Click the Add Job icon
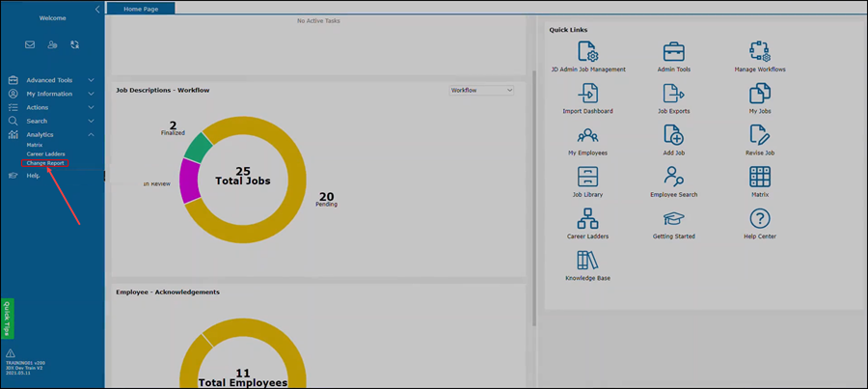This screenshot has width=868, height=389. [673, 135]
